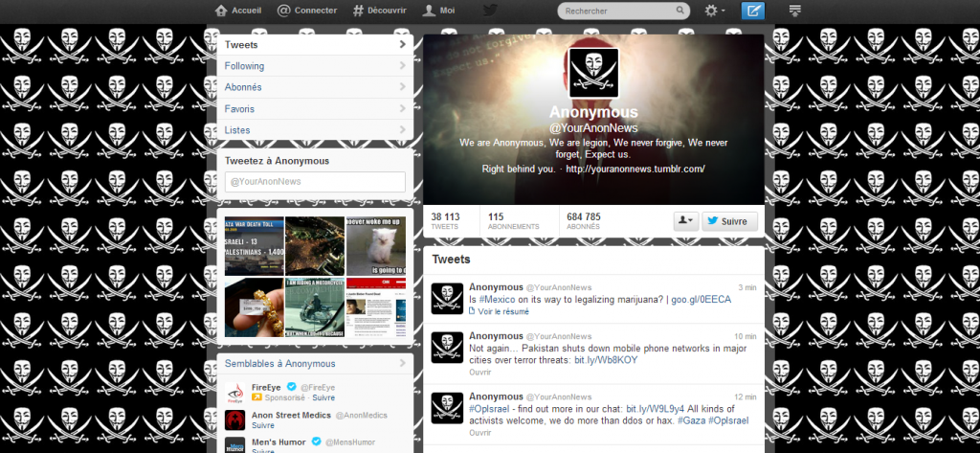
Task: Open the Men's Humor account name
Action: coord(278,442)
